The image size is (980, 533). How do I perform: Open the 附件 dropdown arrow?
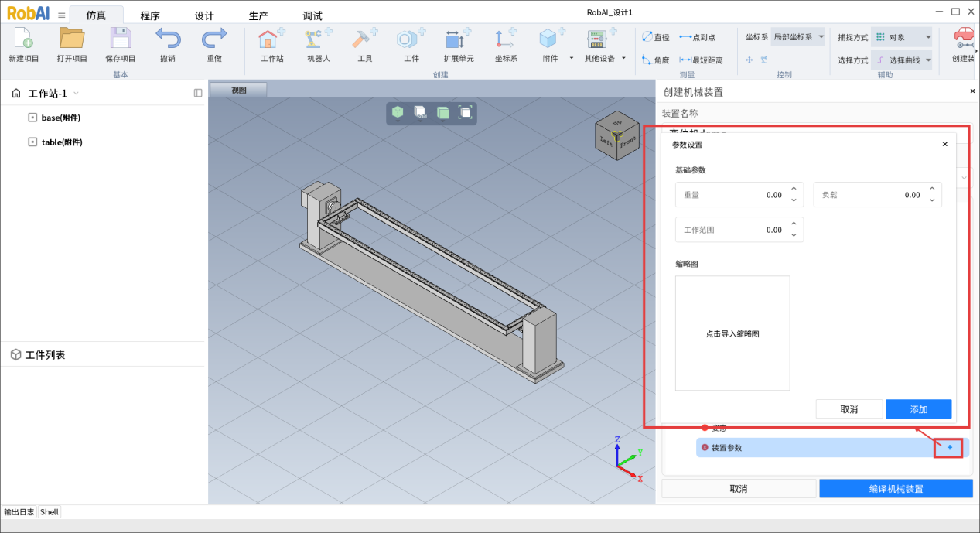pyautogui.click(x=572, y=58)
